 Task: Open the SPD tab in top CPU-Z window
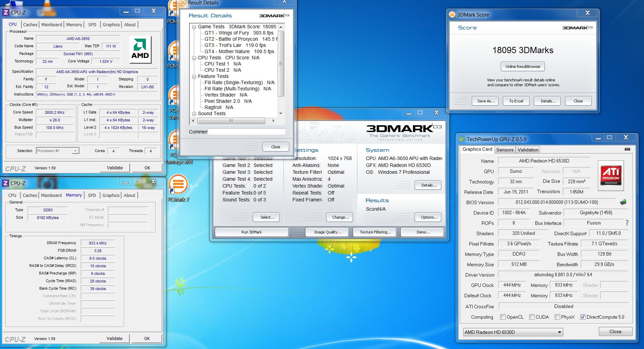click(92, 25)
